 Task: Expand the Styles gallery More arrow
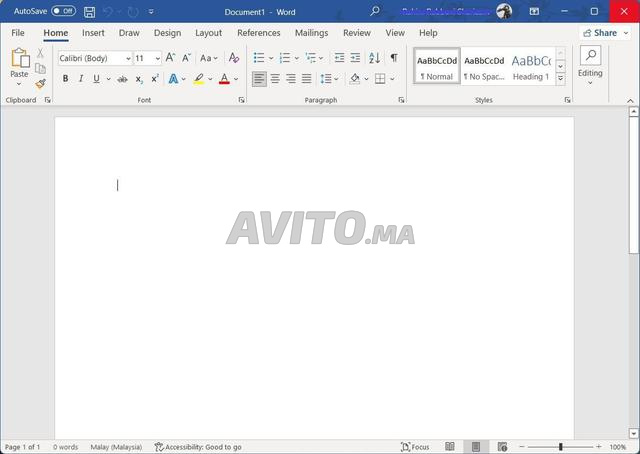click(x=561, y=78)
